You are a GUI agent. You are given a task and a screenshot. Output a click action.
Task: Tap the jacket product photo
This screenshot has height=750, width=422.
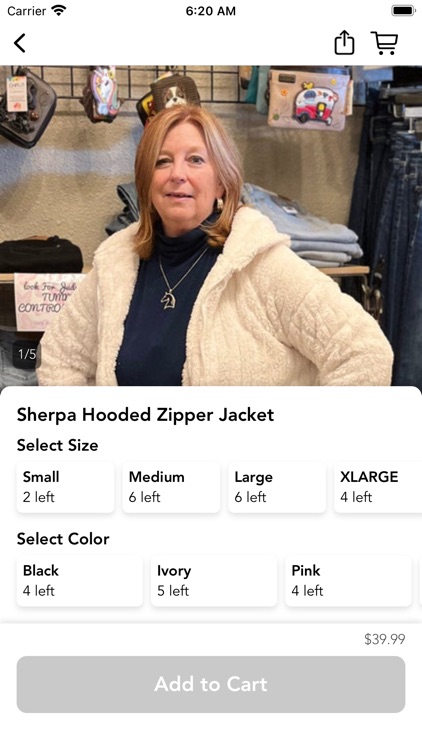point(211,225)
